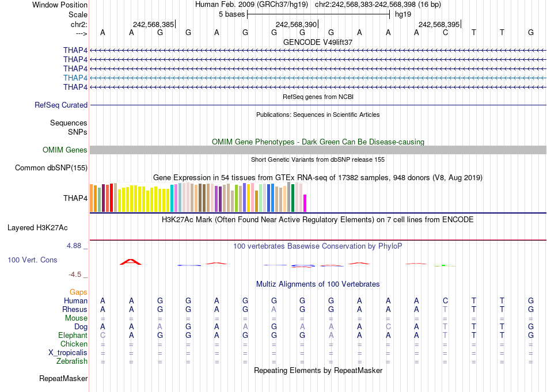
Task: Click the dark green bar in the GTEx chart
Action: click(x=293, y=198)
